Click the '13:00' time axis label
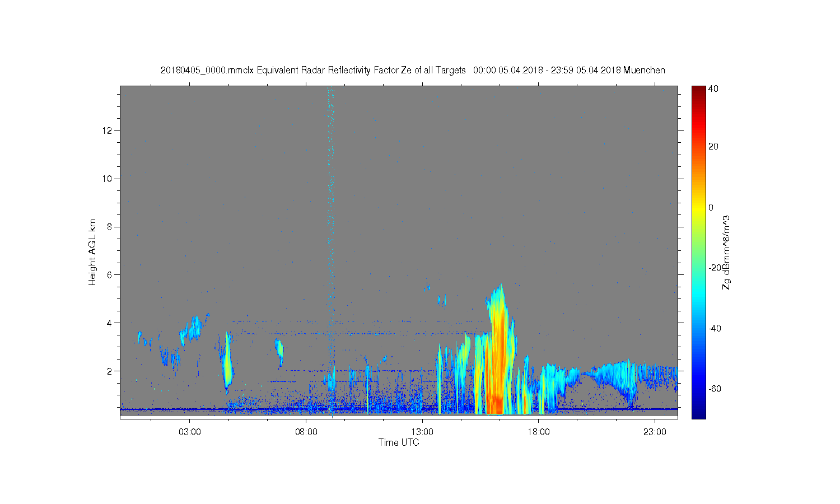Screen dimensions: 840x504 [422, 432]
